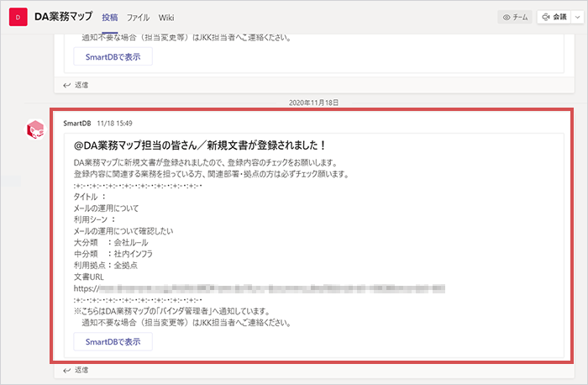
Task: Switch to the Wiki tab
Action: pos(166,18)
